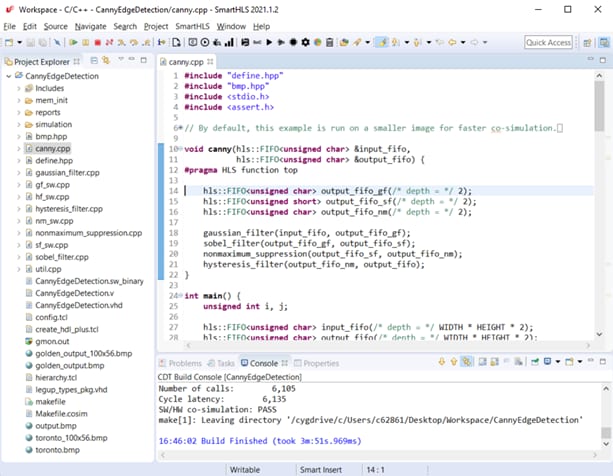
Task: Switch to the Properties tab
Action: (x=320, y=363)
